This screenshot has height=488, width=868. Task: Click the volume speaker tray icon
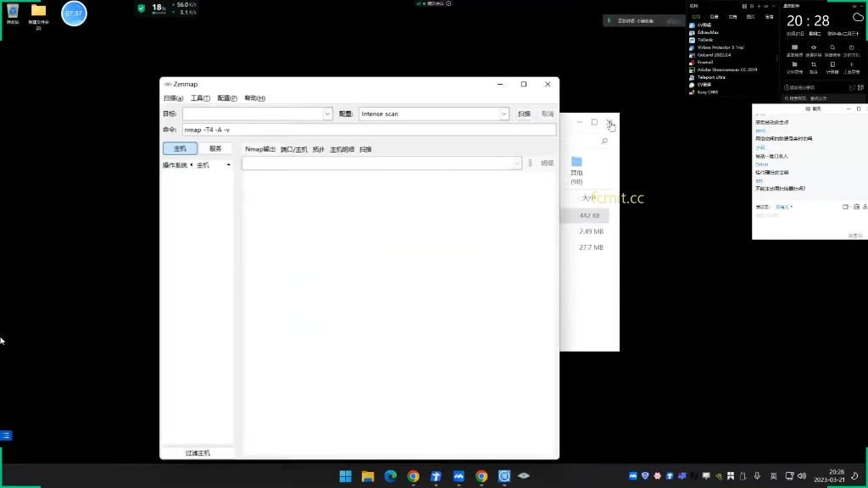coord(802,476)
